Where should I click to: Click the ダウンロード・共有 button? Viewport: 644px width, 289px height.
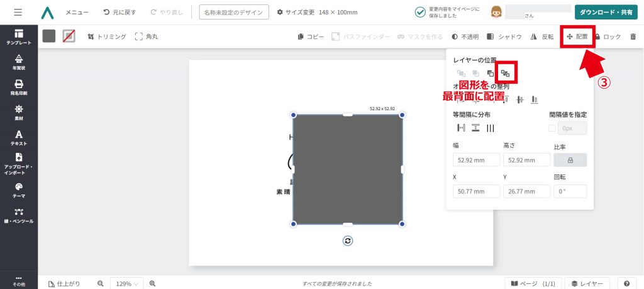coord(606,13)
